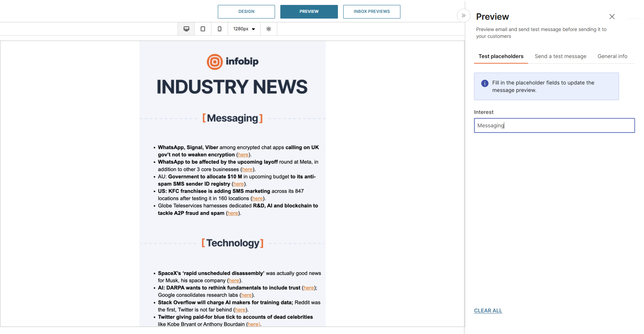This screenshot has height=334, width=644.
Task: Switch to mobile phone preview icon
Action: click(220, 29)
